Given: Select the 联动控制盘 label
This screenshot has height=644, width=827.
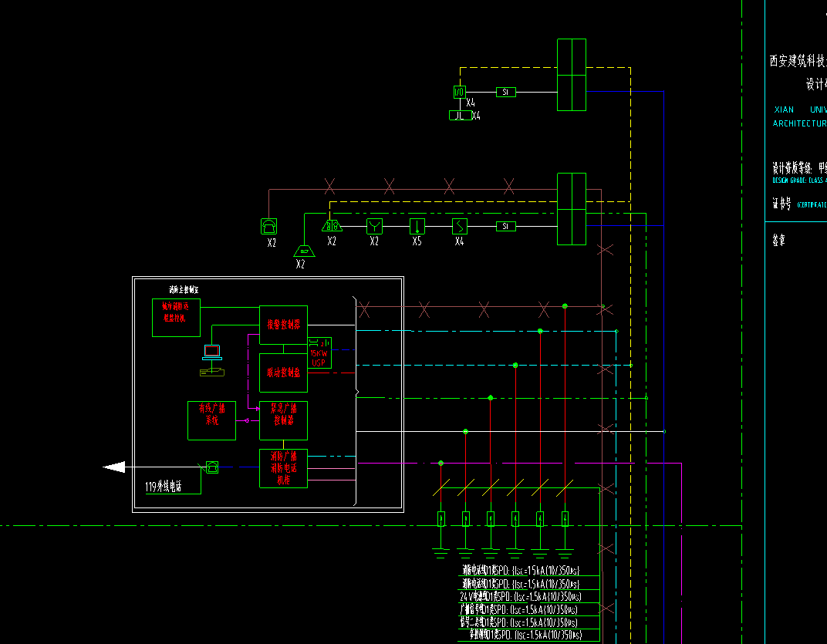Looking at the screenshot, I should [x=283, y=373].
